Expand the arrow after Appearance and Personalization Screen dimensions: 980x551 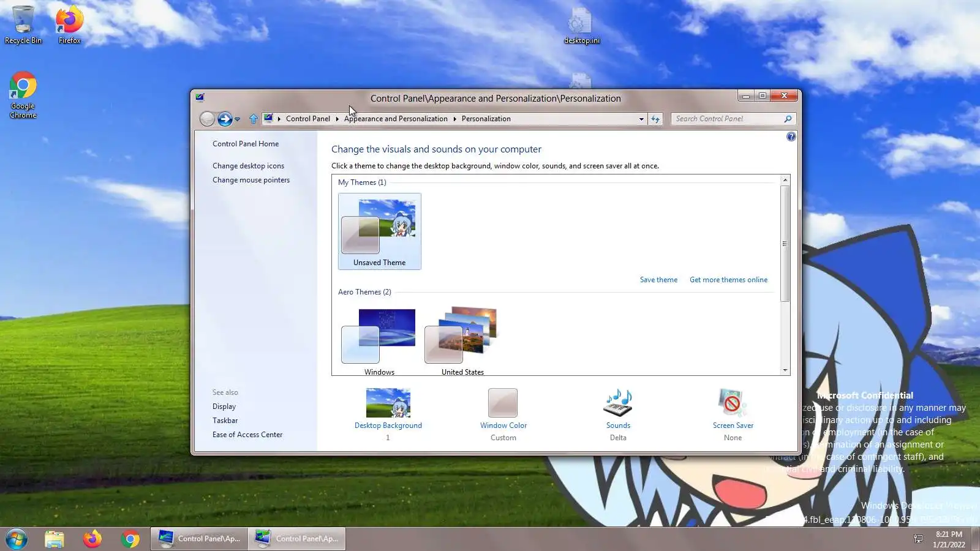point(454,119)
